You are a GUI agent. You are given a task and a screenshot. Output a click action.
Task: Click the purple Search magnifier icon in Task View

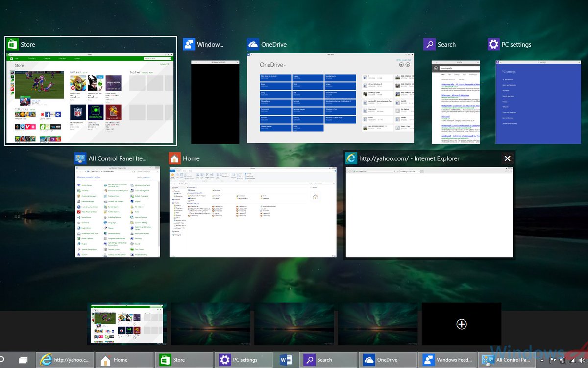[429, 44]
